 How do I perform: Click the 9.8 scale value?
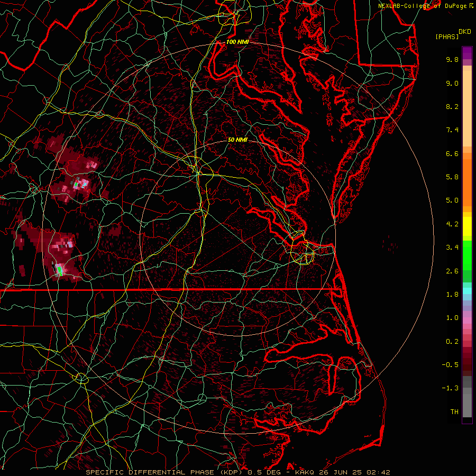click(x=452, y=59)
